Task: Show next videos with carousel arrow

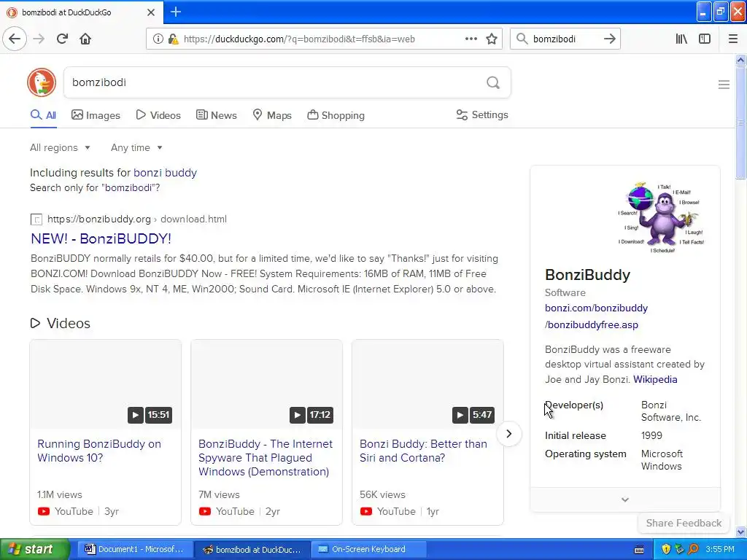Action: tap(508, 434)
